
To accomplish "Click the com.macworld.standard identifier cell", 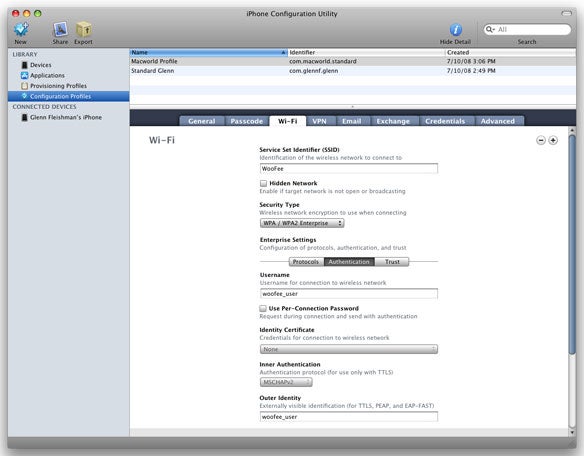I will coord(323,61).
